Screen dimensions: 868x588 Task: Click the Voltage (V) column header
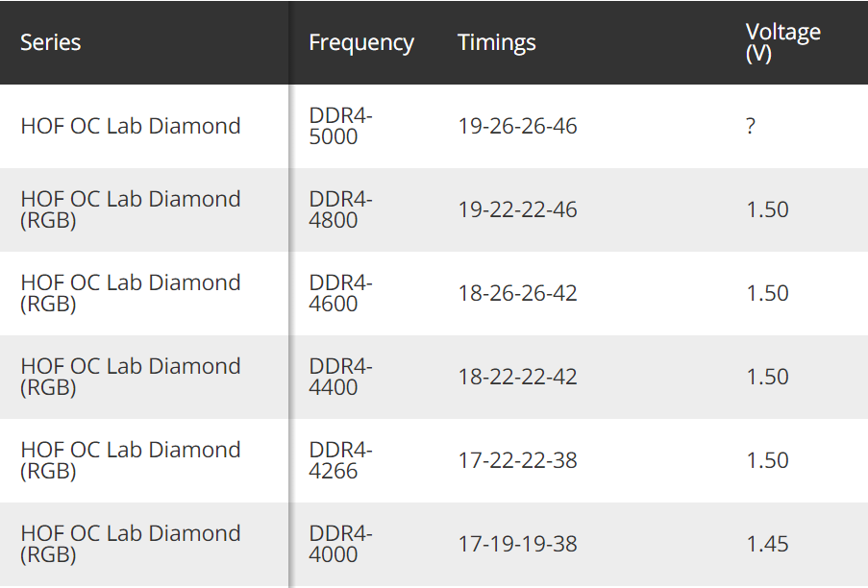[782, 42]
